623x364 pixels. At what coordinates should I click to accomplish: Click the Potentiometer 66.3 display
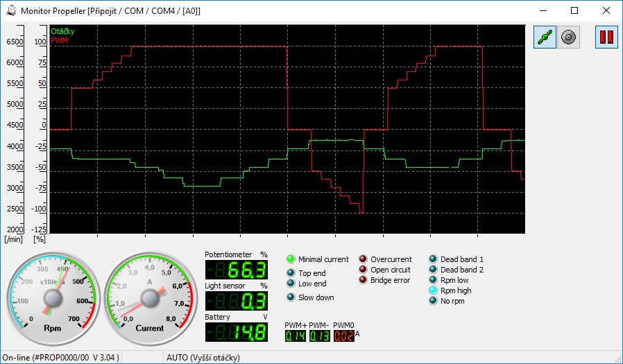point(237,270)
